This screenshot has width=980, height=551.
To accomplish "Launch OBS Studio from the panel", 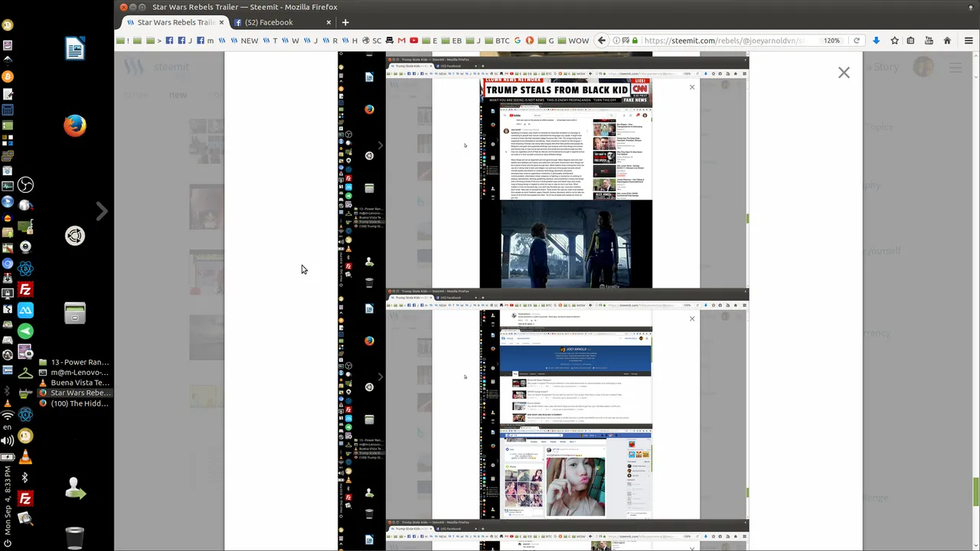I will 25,185.
